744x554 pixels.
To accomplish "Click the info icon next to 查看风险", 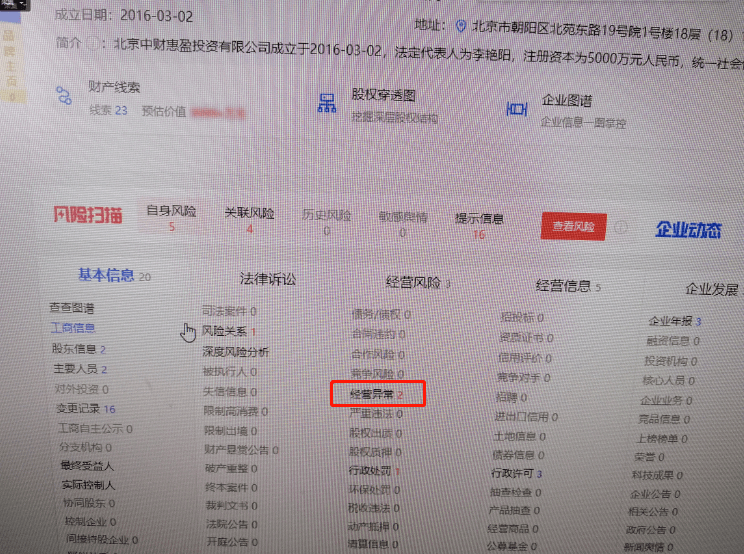I will 621,227.
